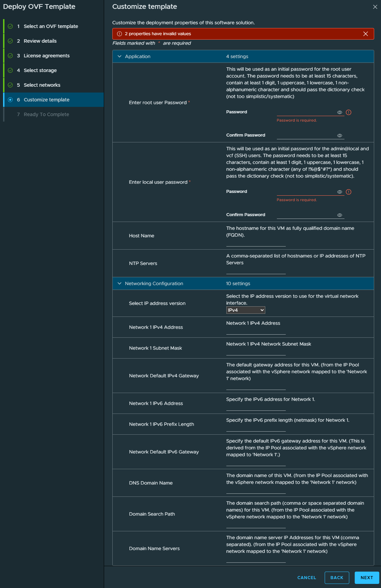
Task: Collapse the Networking Configuration section
Action: (119, 283)
